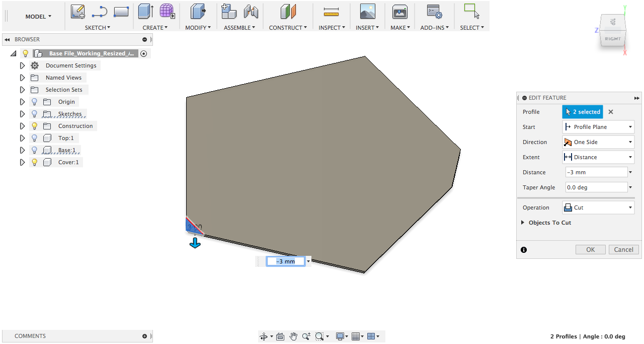Toggle visibility bulb of root Base File component
Viewport: 644px width, 344px height.
(x=25, y=53)
